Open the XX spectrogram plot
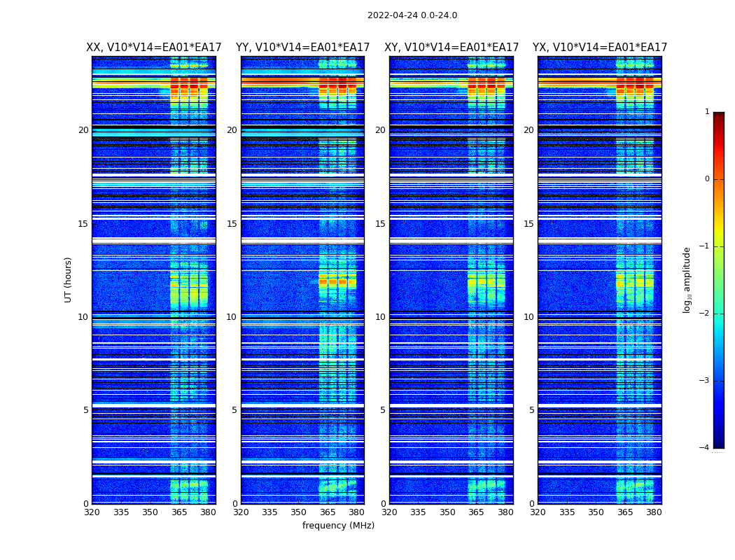The height and width of the screenshot is (560, 735). [x=153, y=280]
